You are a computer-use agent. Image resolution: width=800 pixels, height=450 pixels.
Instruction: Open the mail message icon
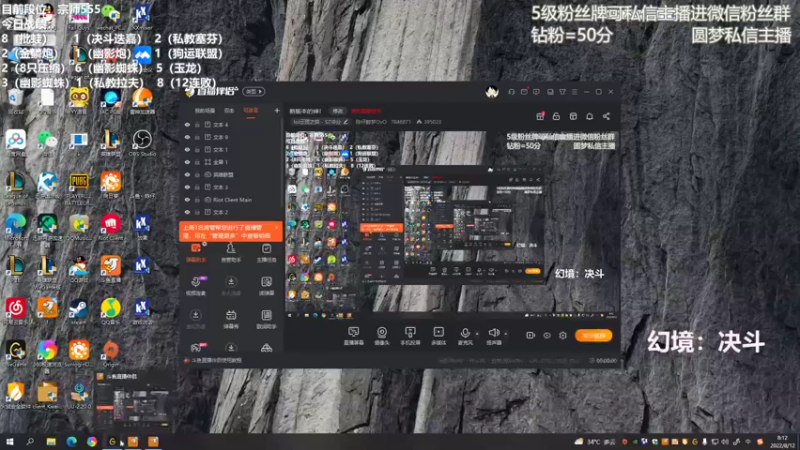(524, 92)
